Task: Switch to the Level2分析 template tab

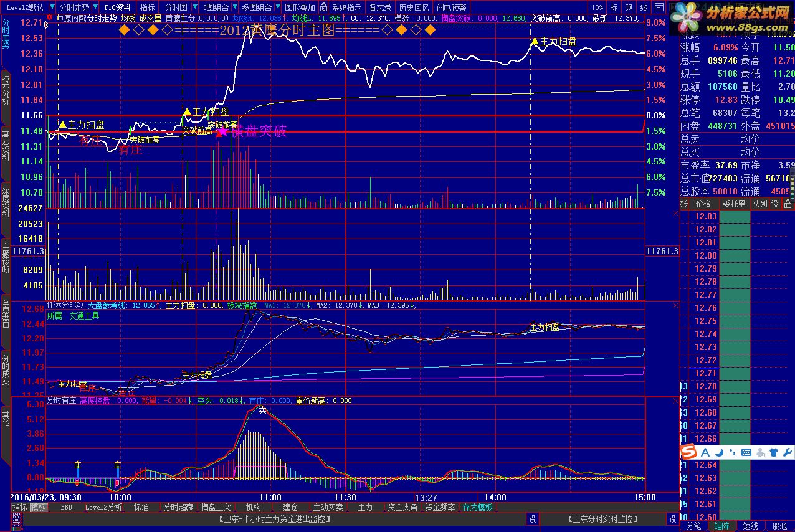Action: (104, 508)
